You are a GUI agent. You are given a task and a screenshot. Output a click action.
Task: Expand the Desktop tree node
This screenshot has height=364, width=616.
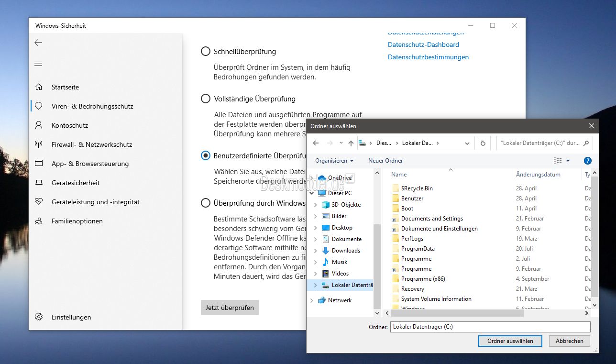pos(315,228)
